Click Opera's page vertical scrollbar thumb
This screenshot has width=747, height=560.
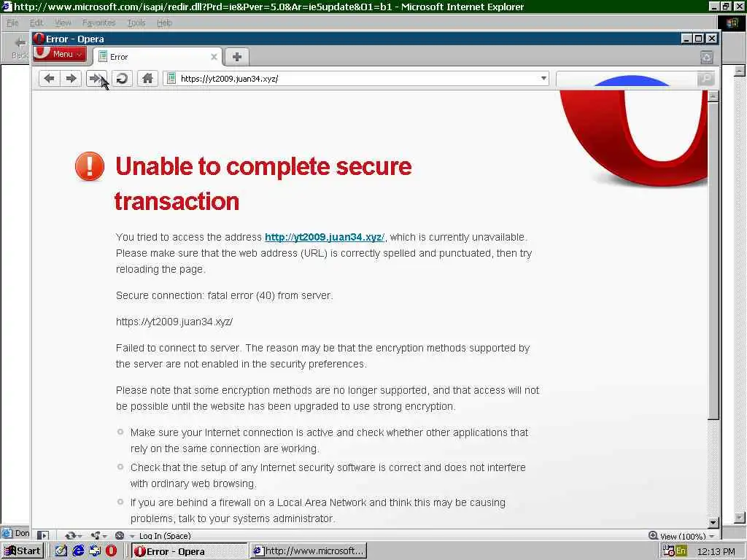(x=713, y=260)
